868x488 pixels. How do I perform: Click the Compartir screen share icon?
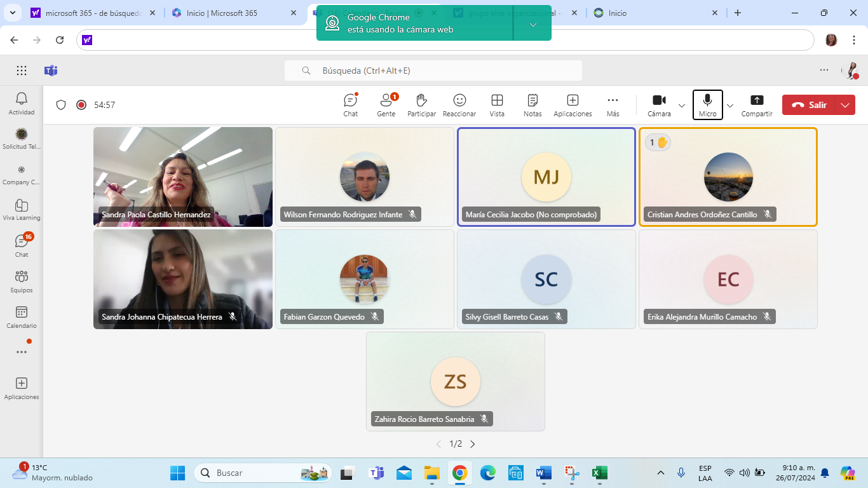[757, 105]
